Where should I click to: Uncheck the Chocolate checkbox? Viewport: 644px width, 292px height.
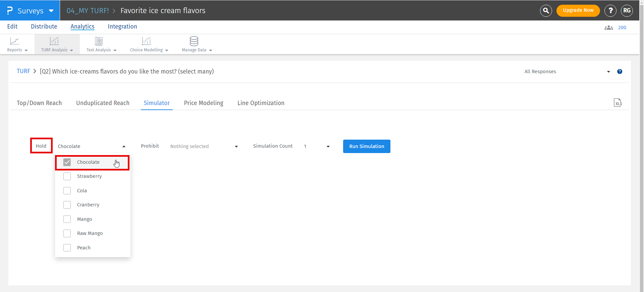(67, 162)
